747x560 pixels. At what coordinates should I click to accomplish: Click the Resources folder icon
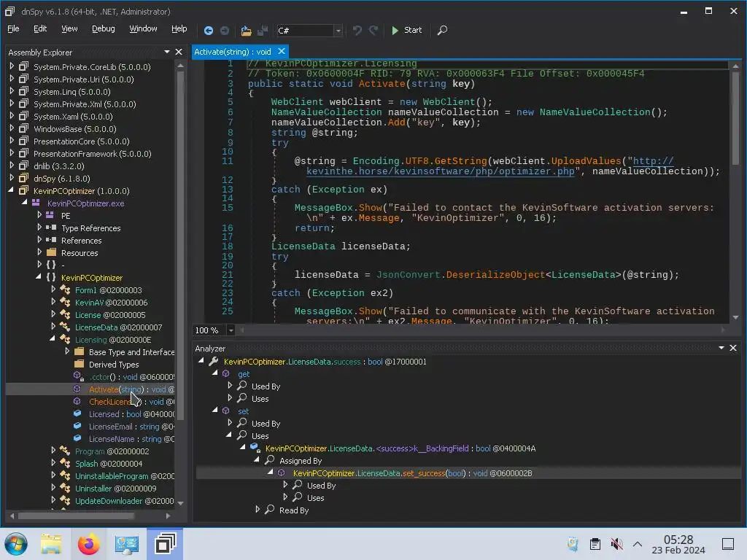click(51, 252)
